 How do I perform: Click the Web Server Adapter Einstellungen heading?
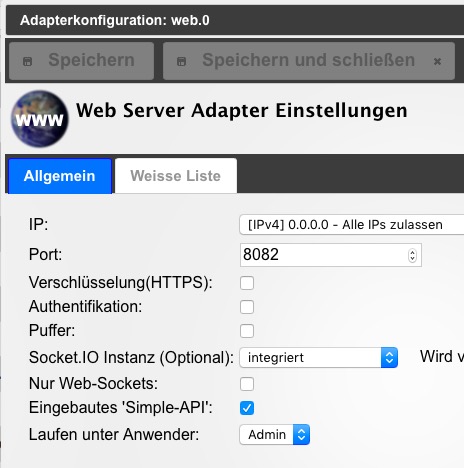click(x=242, y=111)
